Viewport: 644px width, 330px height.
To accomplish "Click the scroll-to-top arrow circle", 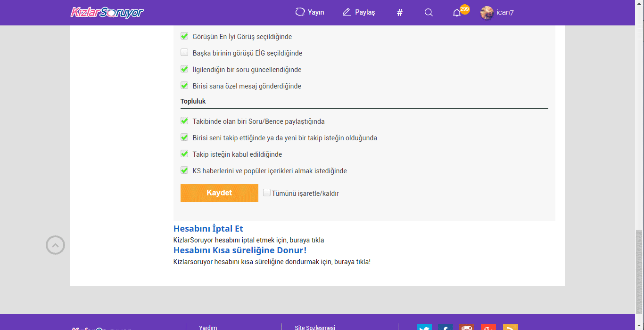I will [55, 245].
